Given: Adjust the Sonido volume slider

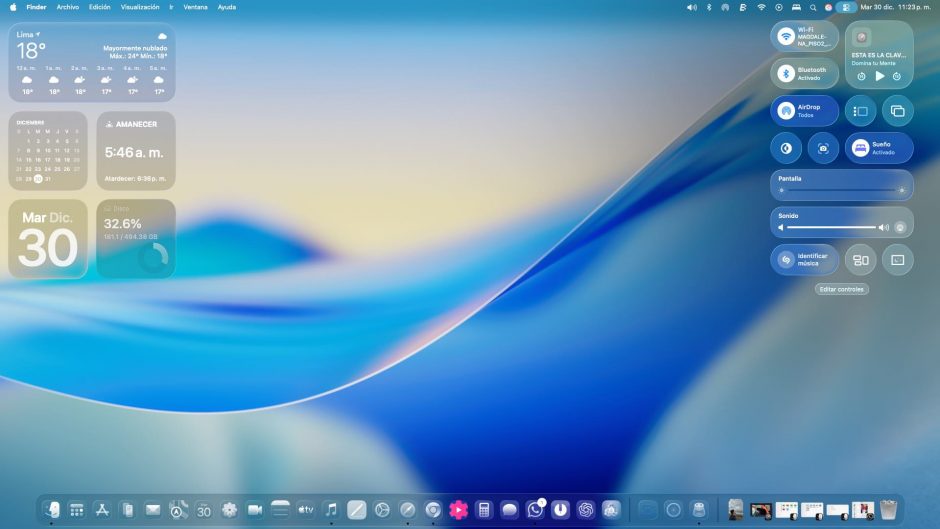Looking at the screenshot, I should [832, 228].
